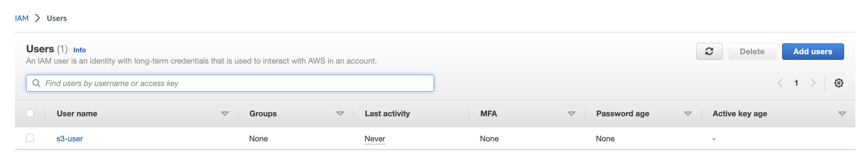868x166 pixels.
Task: Select the s3-user row checkbox
Action: 30,138
